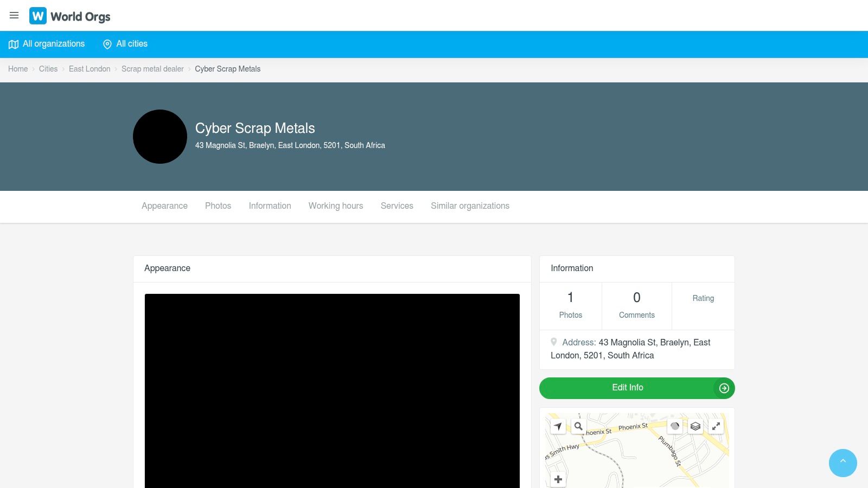Go to the Information tab
The height and width of the screenshot is (488, 868).
pos(270,206)
